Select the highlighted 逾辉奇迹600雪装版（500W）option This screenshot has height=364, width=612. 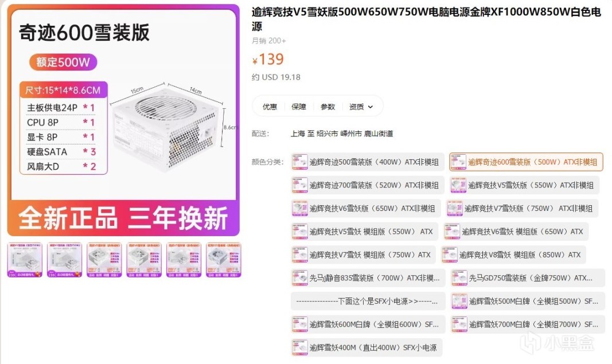[x=526, y=162]
